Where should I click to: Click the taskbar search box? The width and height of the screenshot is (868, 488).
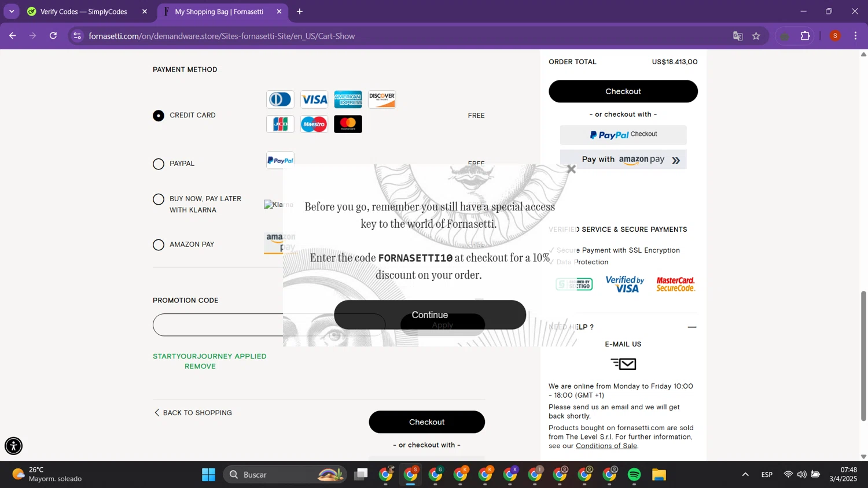point(285,475)
